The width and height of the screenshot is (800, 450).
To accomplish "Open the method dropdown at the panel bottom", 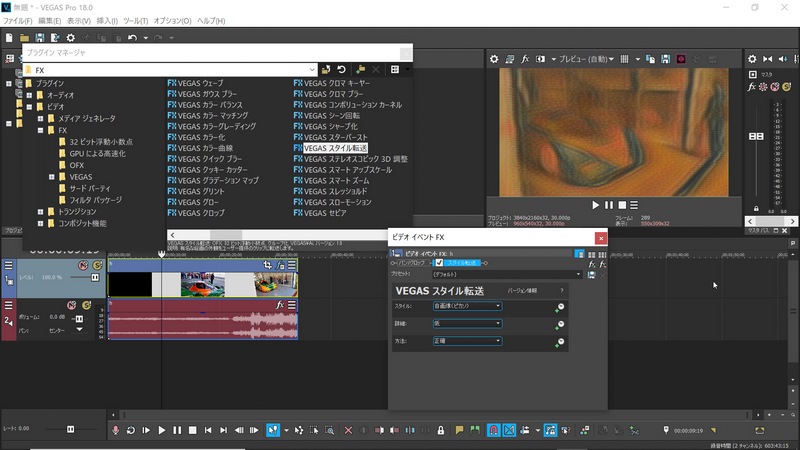I will click(x=467, y=341).
